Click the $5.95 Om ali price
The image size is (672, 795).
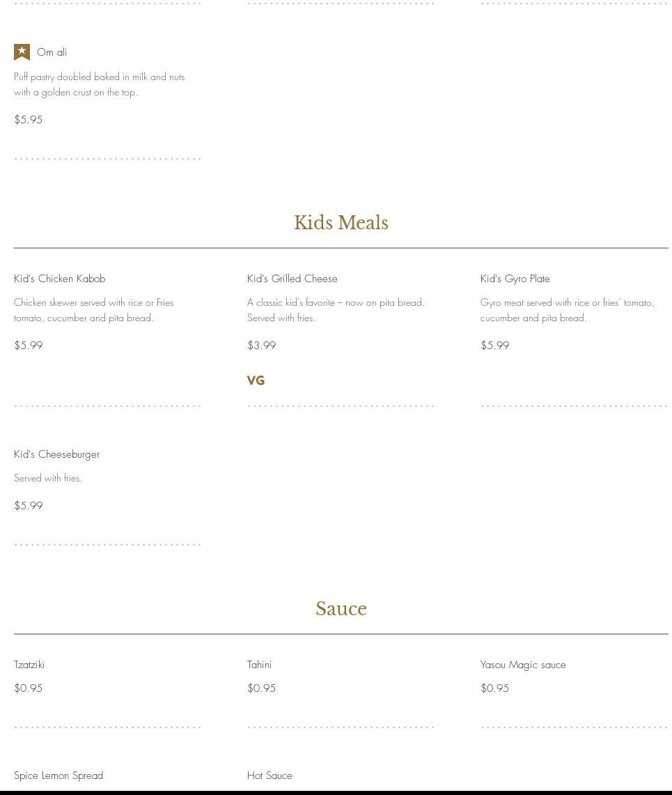point(29,120)
